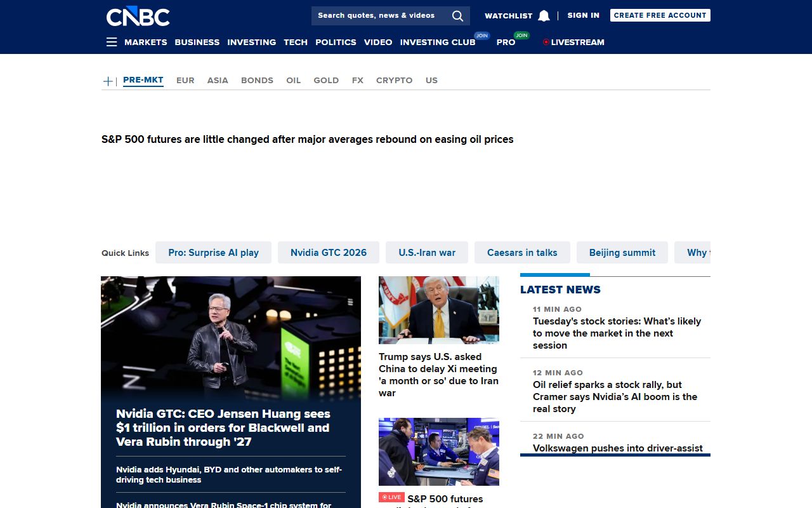812x508 pixels.
Task: Open Nvidia GTC 2026 quick link
Action: pos(329,253)
